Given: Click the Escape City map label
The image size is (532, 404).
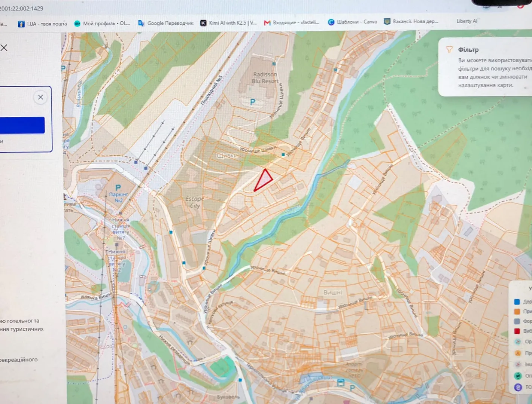Looking at the screenshot, I should pos(195,202).
